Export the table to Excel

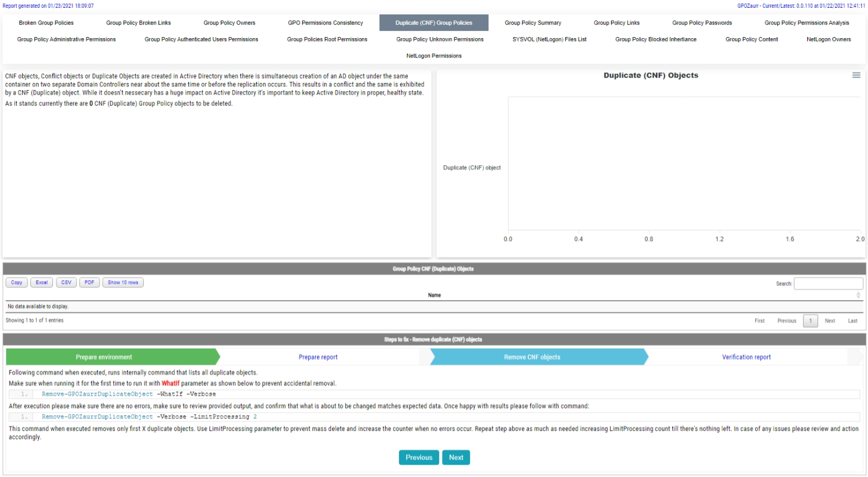pyautogui.click(x=41, y=282)
